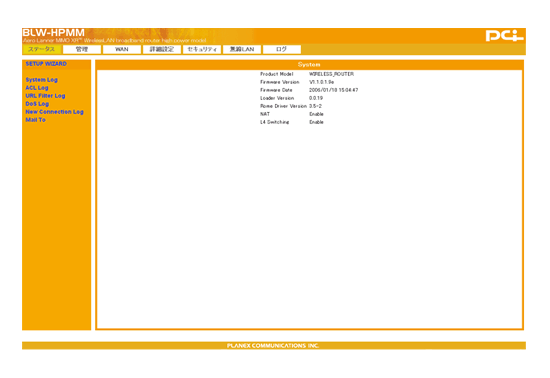The height and width of the screenshot is (378, 550).
Task: Launch the SETUP WIZARD link
Action: [46, 64]
